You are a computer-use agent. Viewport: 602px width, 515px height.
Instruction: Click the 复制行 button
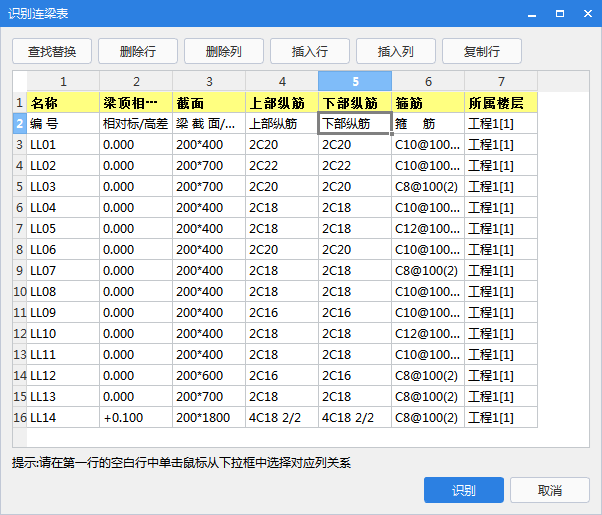tap(482, 51)
